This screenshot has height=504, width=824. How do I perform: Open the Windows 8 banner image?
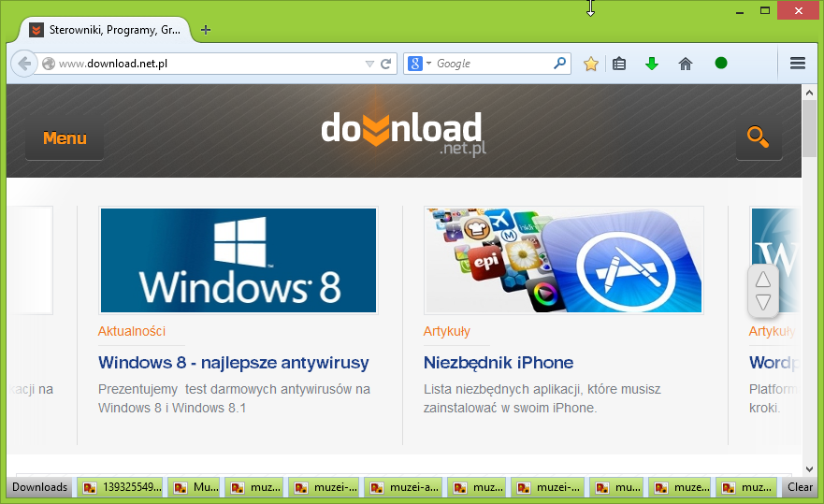(239, 260)
